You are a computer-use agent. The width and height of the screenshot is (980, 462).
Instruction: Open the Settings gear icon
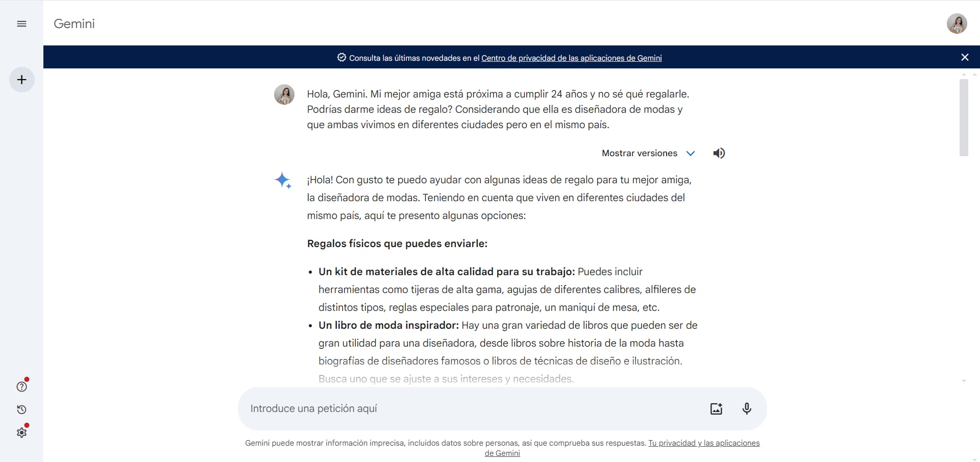point(21,432)
